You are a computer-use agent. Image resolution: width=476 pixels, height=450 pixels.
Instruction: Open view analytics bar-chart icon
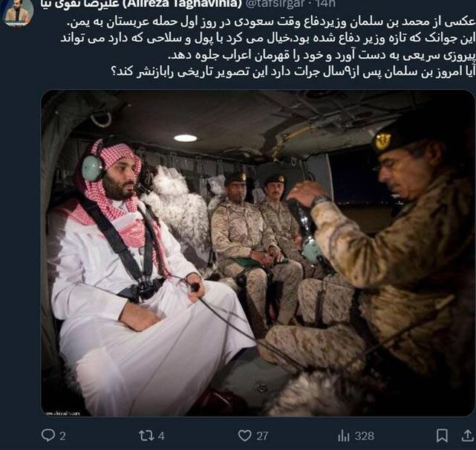coord(344,436)
